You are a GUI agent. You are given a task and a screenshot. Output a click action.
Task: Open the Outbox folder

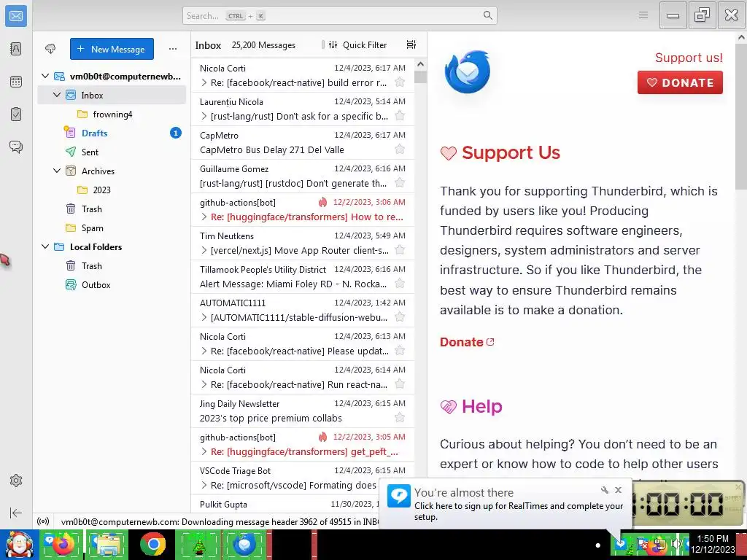(112, 285)
